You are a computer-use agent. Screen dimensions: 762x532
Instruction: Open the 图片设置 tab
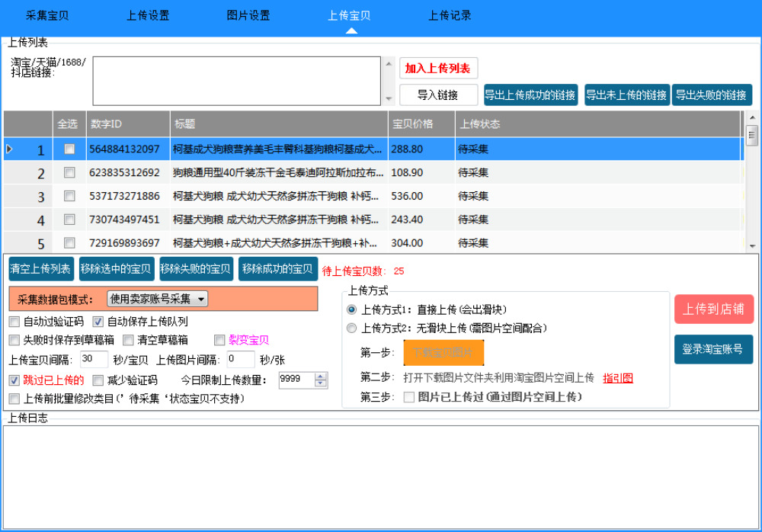pyautogui.click(x=248, y=16)
